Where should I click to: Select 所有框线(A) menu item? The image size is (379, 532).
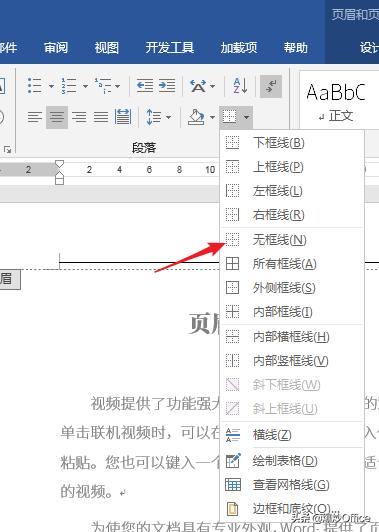point(292,264)
